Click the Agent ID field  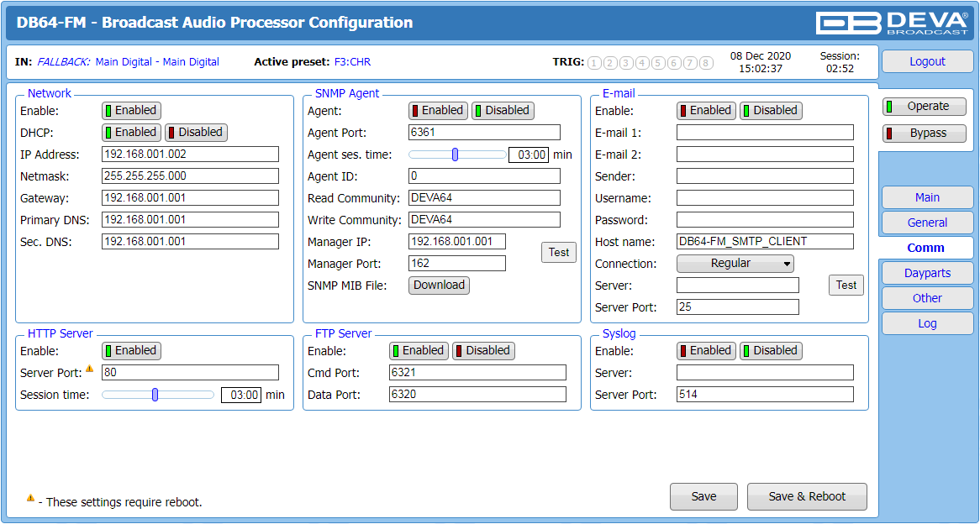(x=484, y=176)
